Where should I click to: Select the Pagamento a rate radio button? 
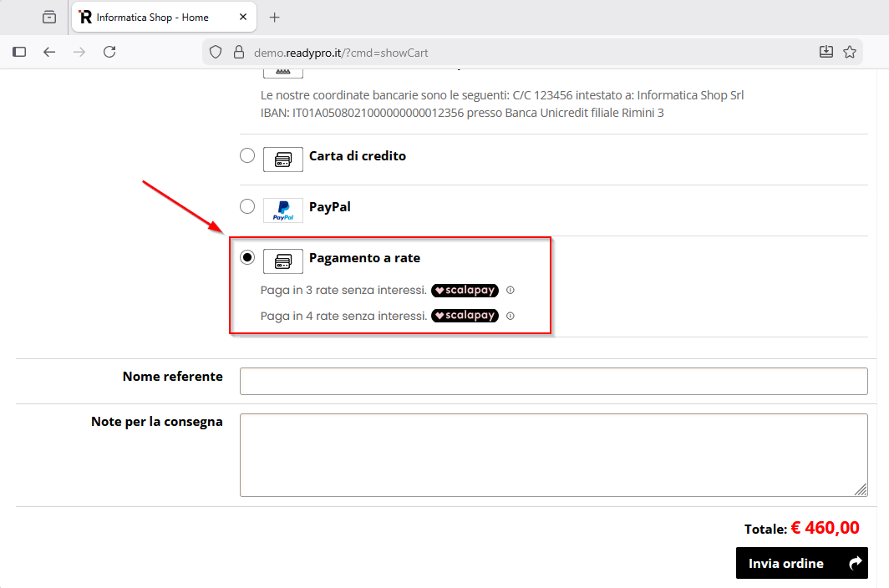tap(247, 257)
